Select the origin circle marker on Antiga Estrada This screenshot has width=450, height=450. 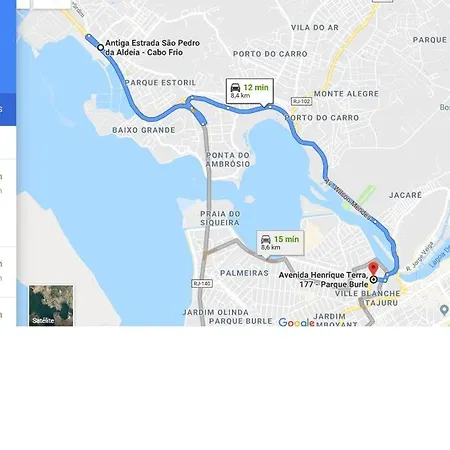pos(100,48)
